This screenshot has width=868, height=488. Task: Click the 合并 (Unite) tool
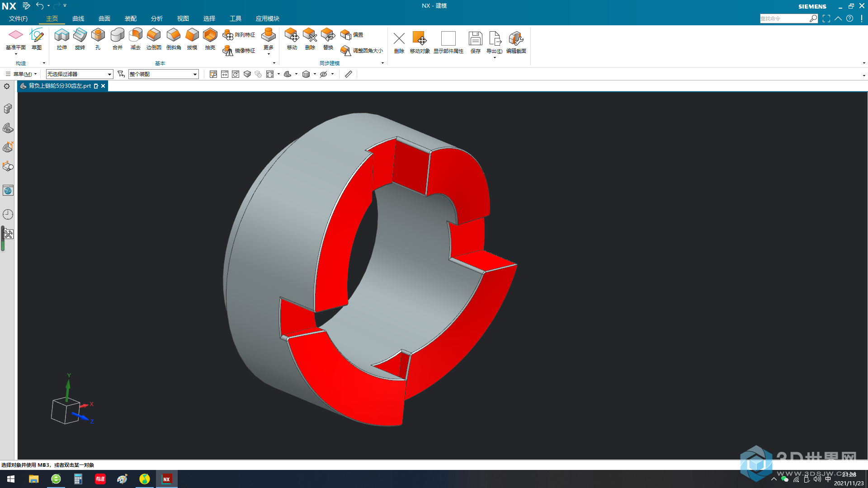tap(117, 39)
